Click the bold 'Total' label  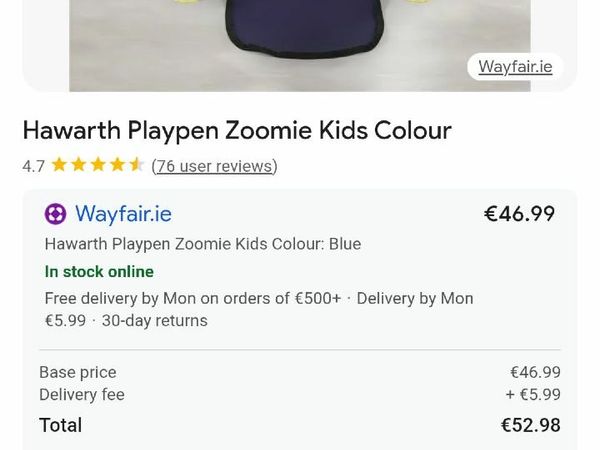60,425
